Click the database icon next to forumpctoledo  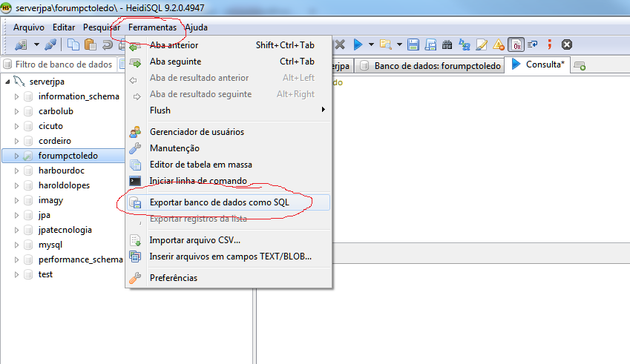[x=27, y=156]
